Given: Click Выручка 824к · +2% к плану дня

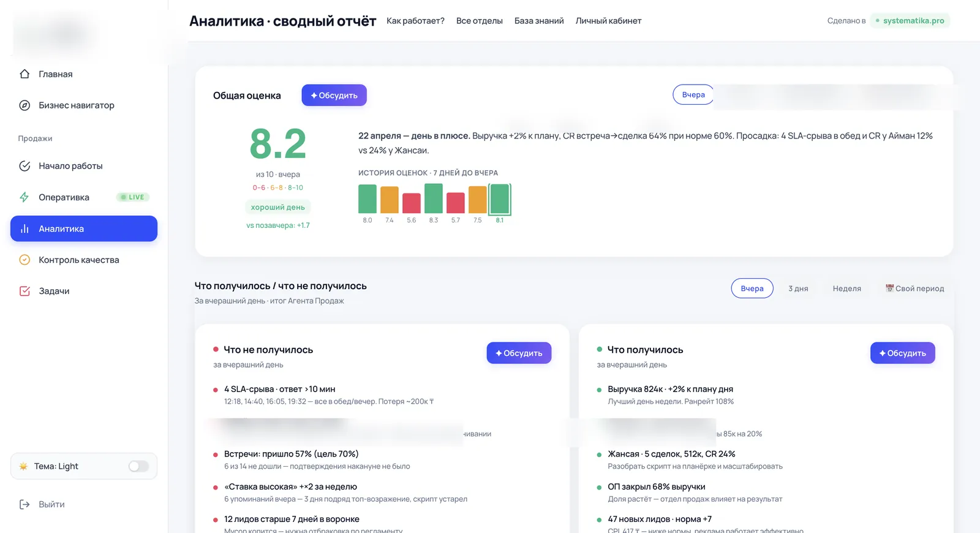Looking at the screenshot, I should (x=670, y=389).
